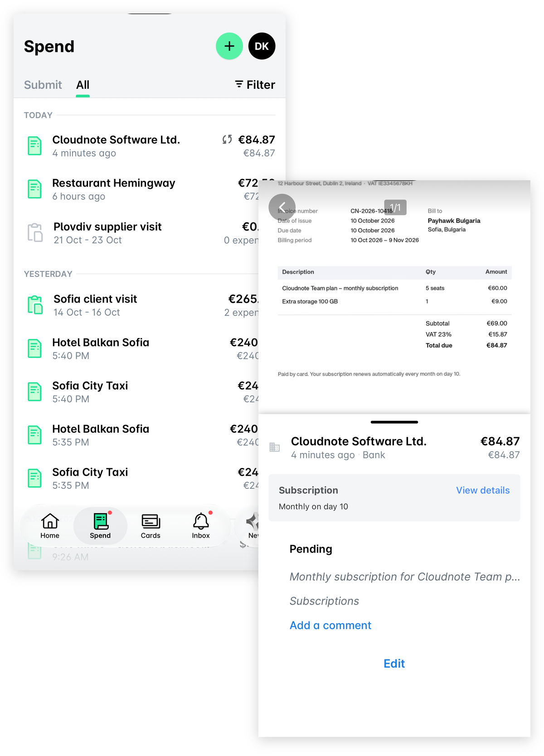Select Spend in bottom navigation
The width and height of the screenshot is (544, 756).
click(100, 525)
